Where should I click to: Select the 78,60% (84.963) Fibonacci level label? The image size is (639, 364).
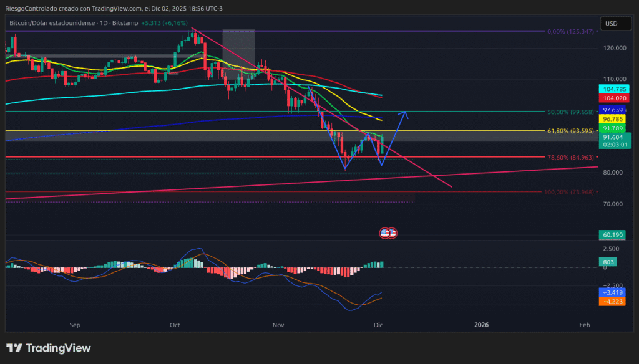569,158
